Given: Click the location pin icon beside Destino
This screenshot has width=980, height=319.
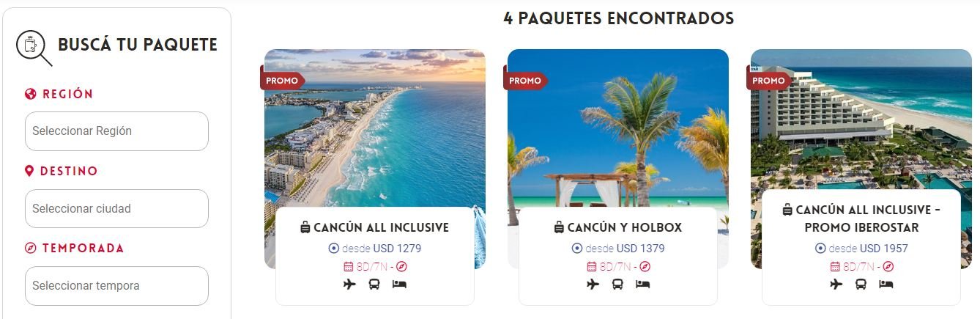Looking at the screenshot, I should pyautogui.click(x=29, y=171).
